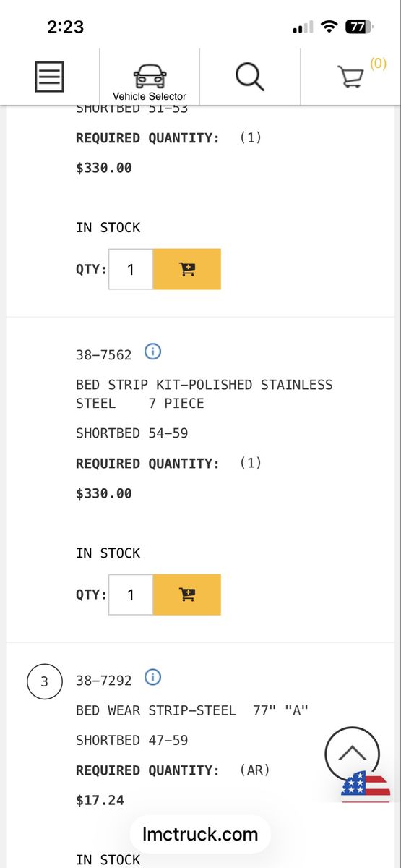Select the US flag country icon

pyautogui.click(x=366, y=787)
